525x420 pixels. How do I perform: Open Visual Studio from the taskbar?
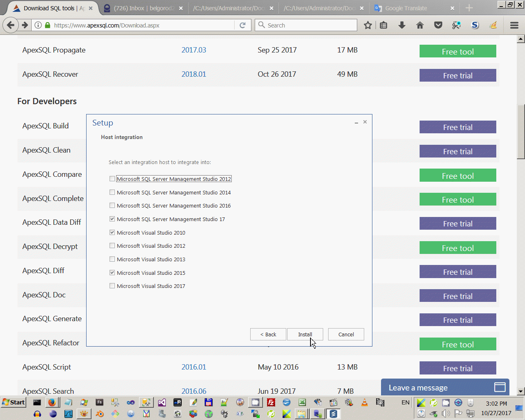click(x=162, y=402)
